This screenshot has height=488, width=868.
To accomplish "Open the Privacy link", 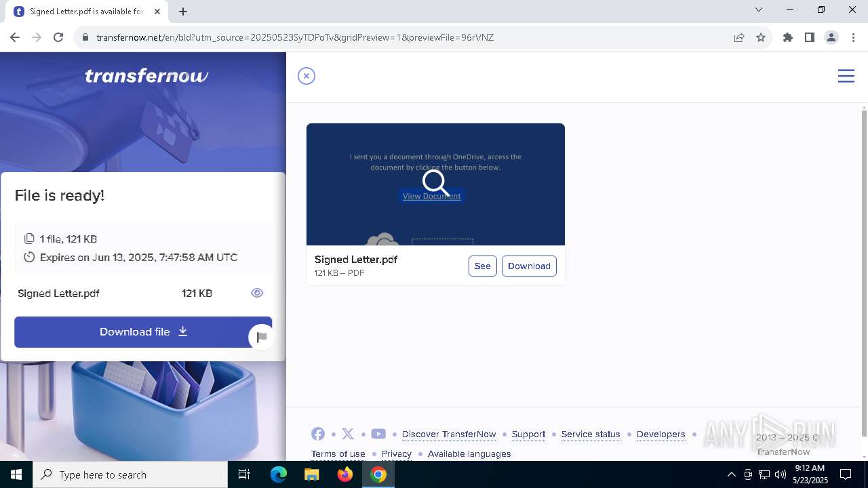I will [397, 453].
